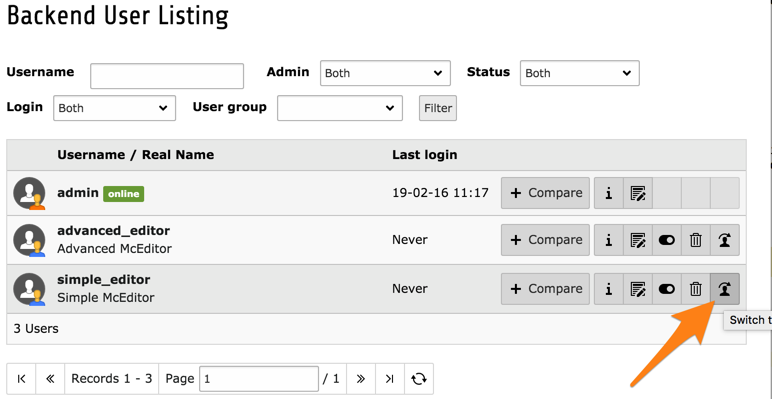
Task: Delete the simple_editor user
Action: point(696,289)
